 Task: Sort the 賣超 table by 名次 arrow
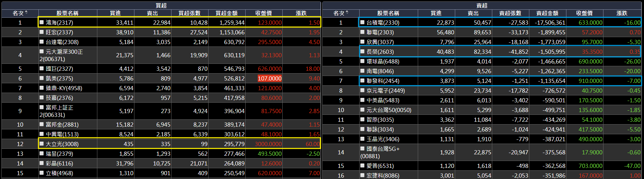click(x=347, y=12)
